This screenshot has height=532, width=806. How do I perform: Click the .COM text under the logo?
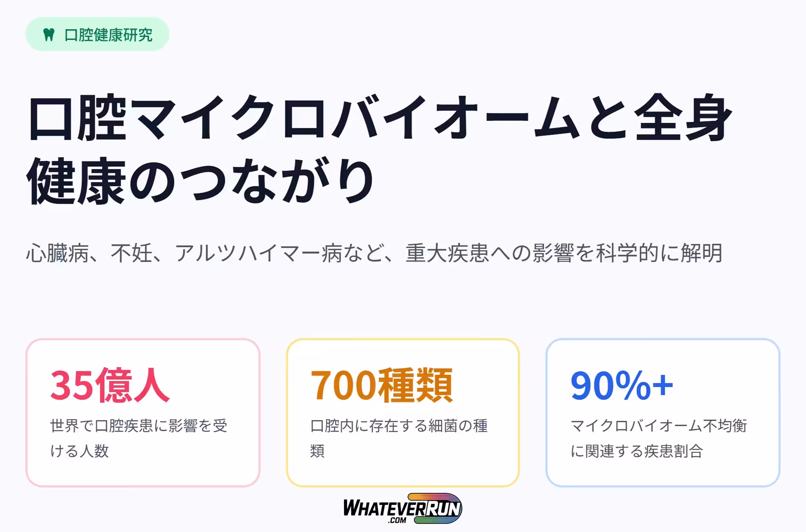pyautogui.click(x=397, y=520)
